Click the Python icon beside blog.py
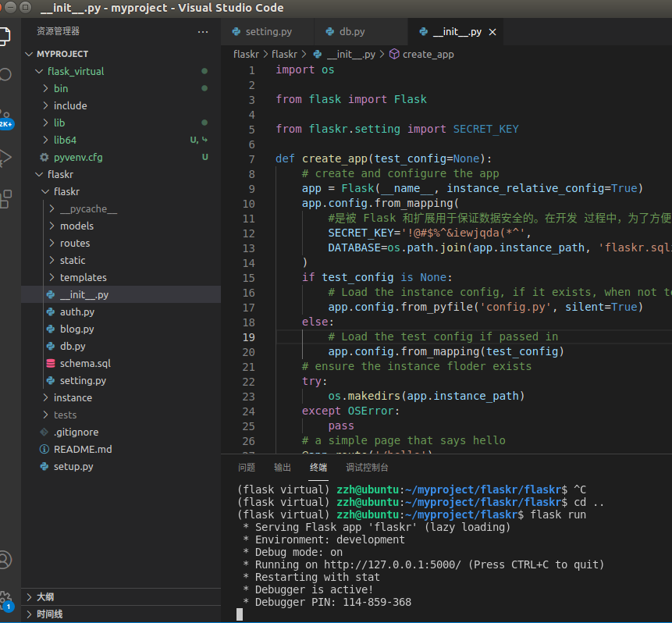 [51, 329]
